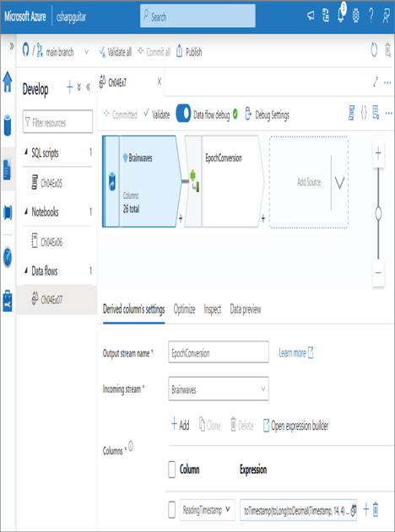Image resolution: width=395 pixels, height=532 pixels.
Task: Click the canvas zoom slider handle
Action: click(378, 213)
